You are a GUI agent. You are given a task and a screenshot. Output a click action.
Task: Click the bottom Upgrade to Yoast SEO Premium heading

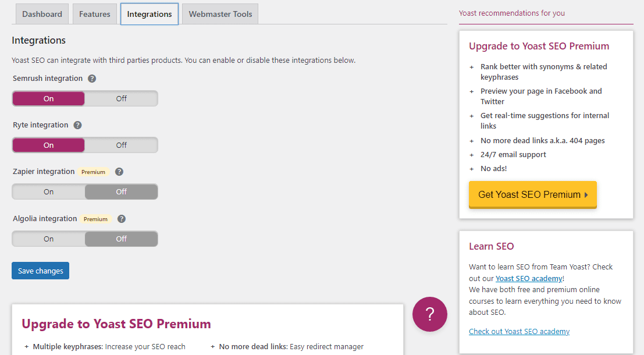pos(116,324)
